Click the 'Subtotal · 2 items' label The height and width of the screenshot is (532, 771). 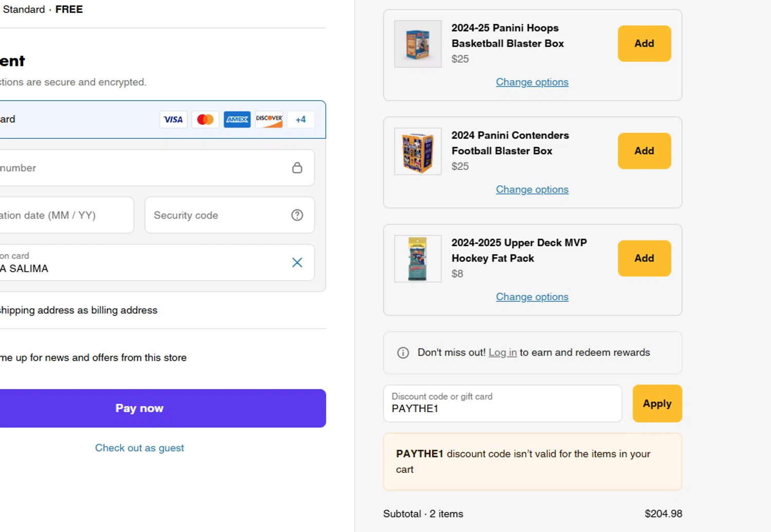[423, 514]
